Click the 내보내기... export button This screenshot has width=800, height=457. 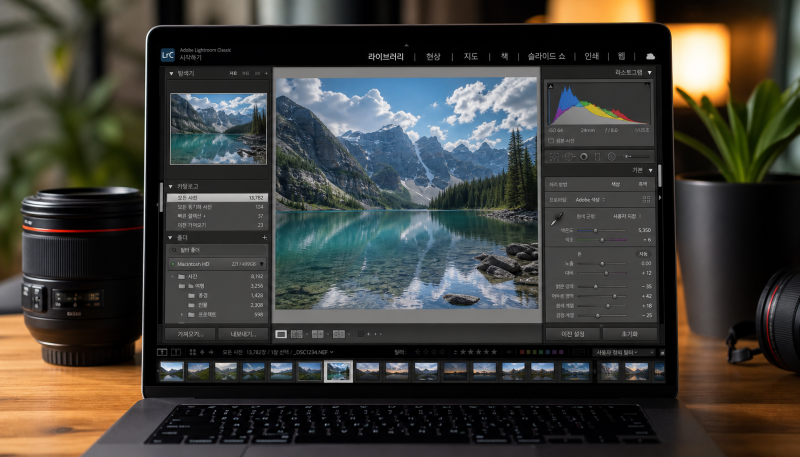click(x=243, y=335)
